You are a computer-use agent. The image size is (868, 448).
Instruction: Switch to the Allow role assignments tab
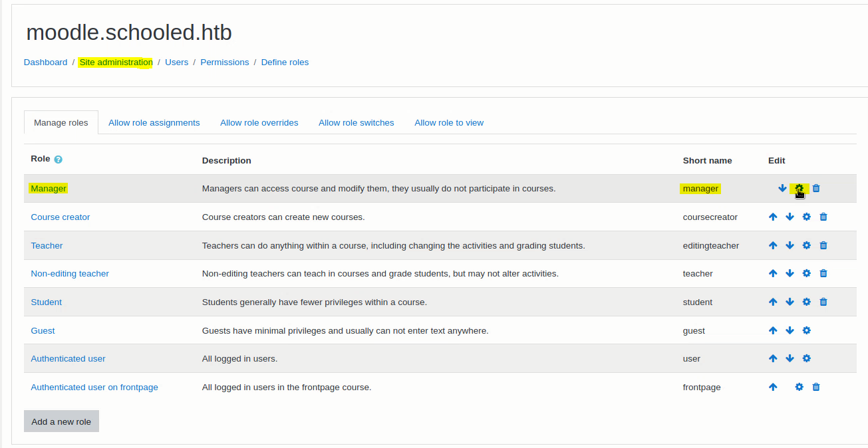(154, 123)
